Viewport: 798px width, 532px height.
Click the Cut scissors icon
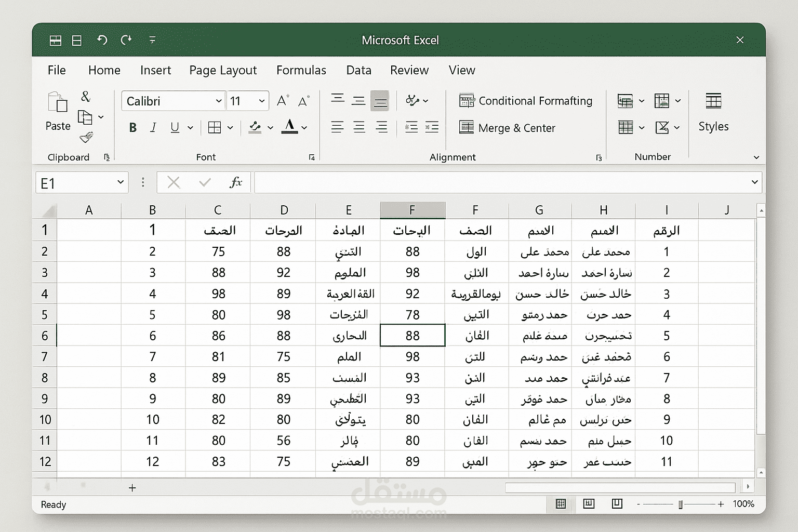(x=86, y=97)
